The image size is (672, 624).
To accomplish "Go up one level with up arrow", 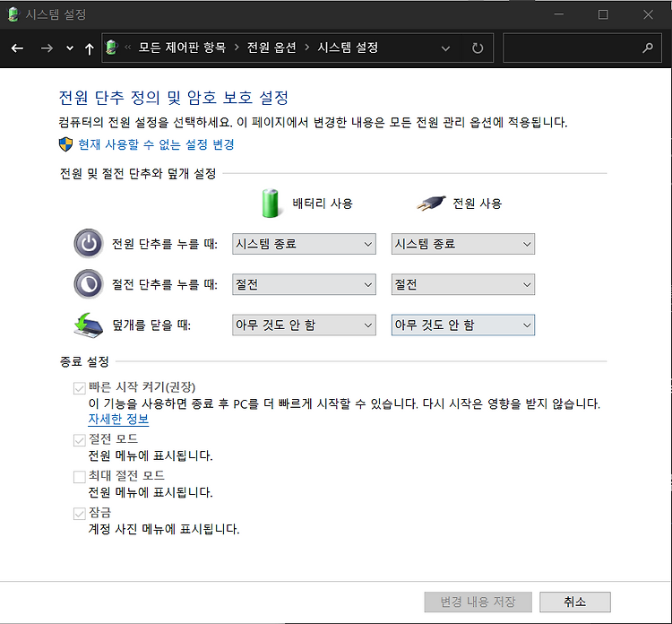I will (x=89, y=48).
